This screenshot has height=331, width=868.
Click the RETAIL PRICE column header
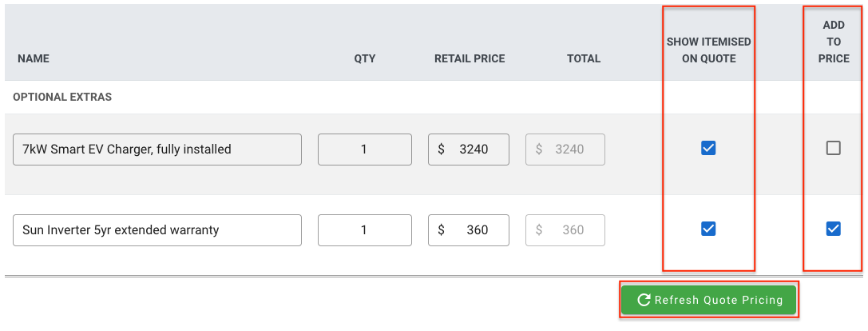(x=470, y=58)
